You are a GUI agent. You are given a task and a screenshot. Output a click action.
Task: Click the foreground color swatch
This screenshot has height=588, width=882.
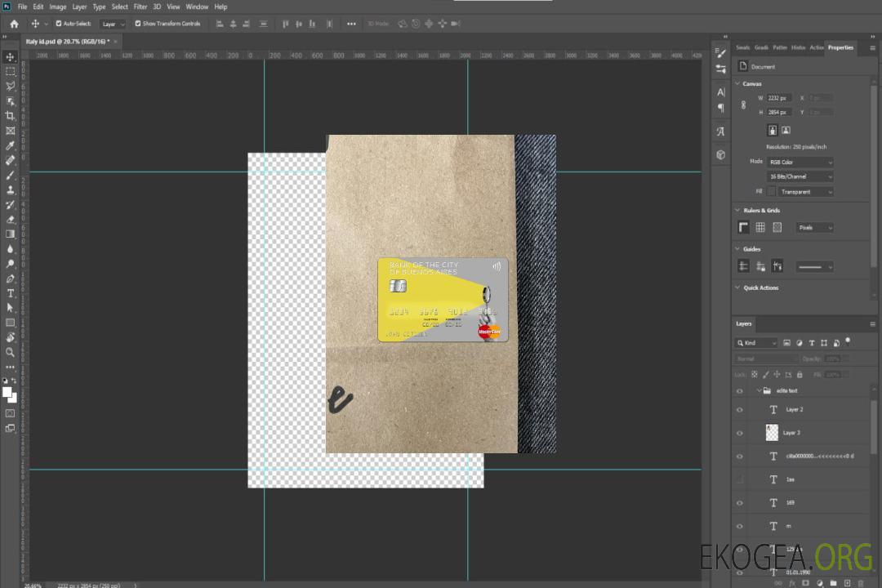click(x=7, y=392)
